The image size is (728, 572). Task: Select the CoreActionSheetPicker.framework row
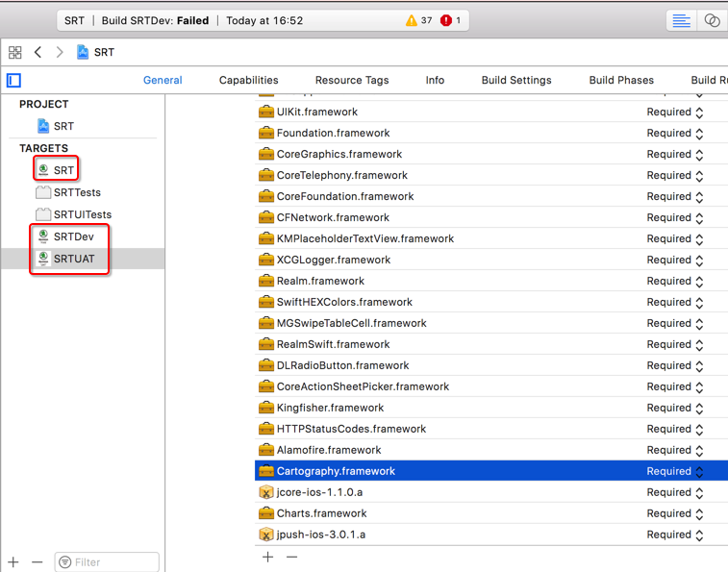click(491, 386)
